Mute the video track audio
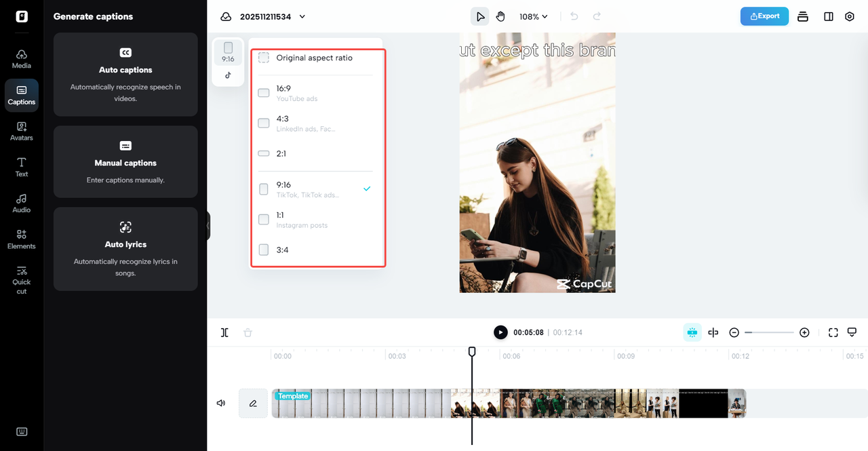 (220, 403)
